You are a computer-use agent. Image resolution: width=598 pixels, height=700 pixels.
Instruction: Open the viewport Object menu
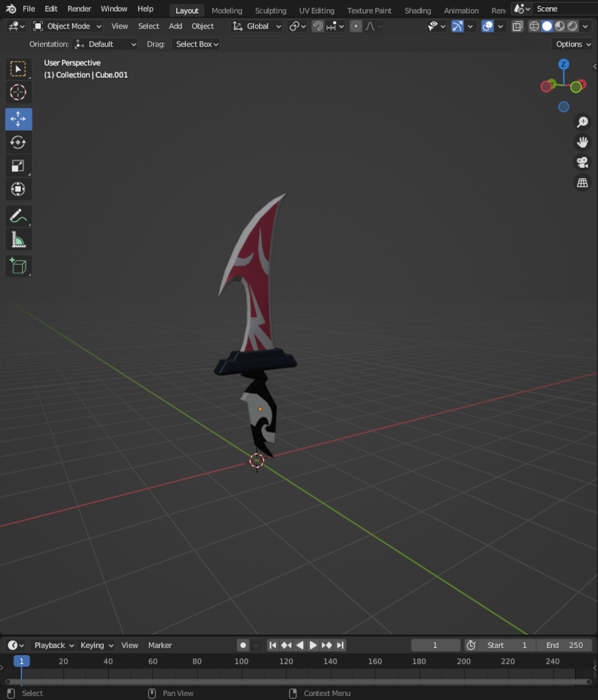click(x=203, y=27)
